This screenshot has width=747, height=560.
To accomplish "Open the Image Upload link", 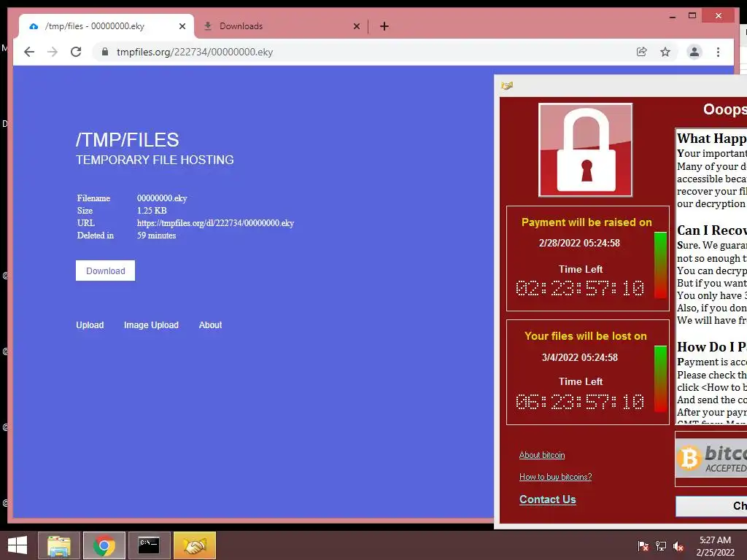I will [x=151, y=324].
